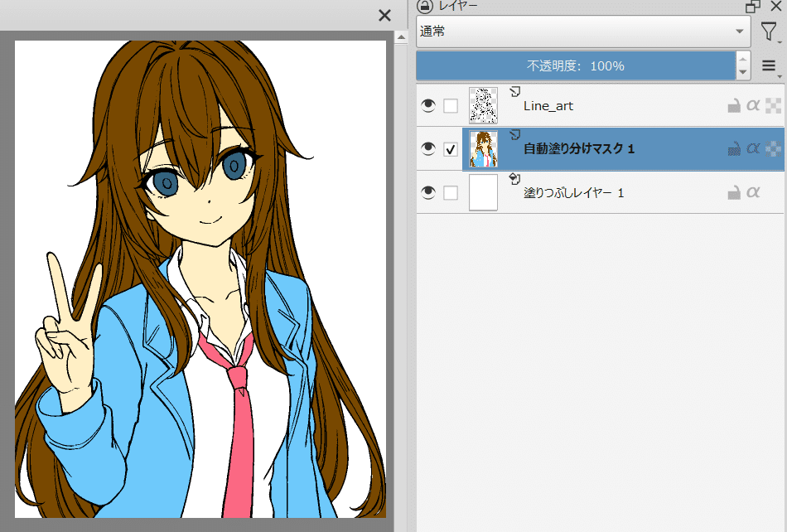Select the 塗りつぶしレイヤー 1 layer name

(x=574, y=193)
